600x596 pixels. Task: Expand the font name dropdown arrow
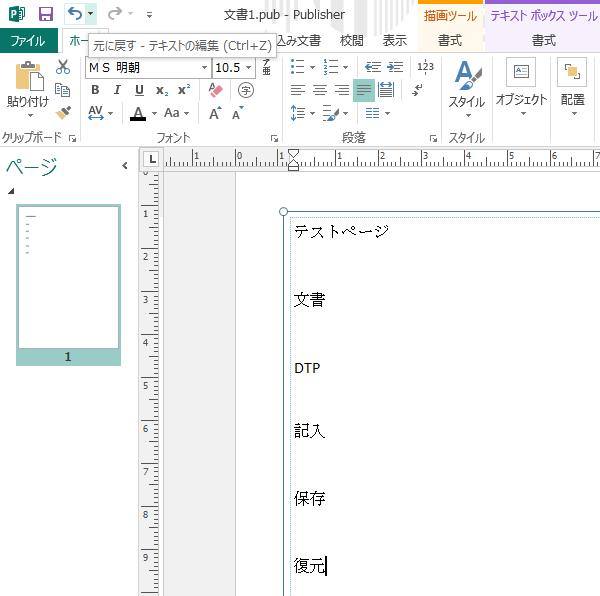coord(205,68)
